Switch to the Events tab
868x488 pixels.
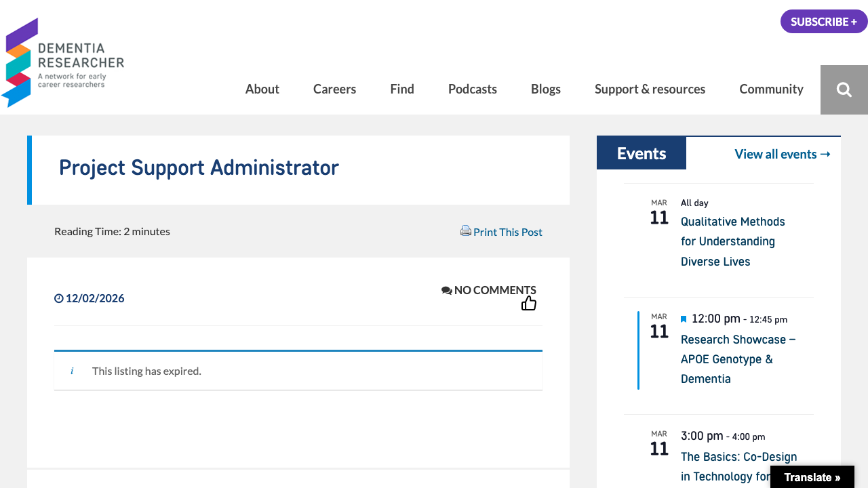coord(641,152)
